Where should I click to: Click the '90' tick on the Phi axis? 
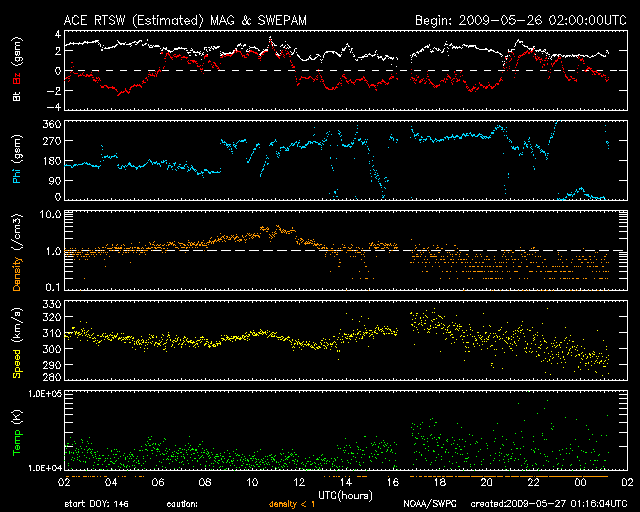[55, 180]
